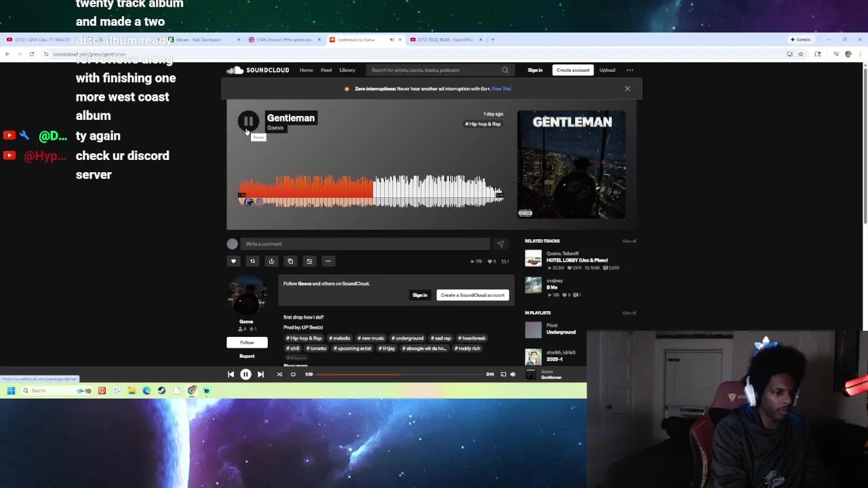This screenshot has width=868, height=488.
Task: Toggle shuffle in bottom player
Action: click(x=279, y=374)
